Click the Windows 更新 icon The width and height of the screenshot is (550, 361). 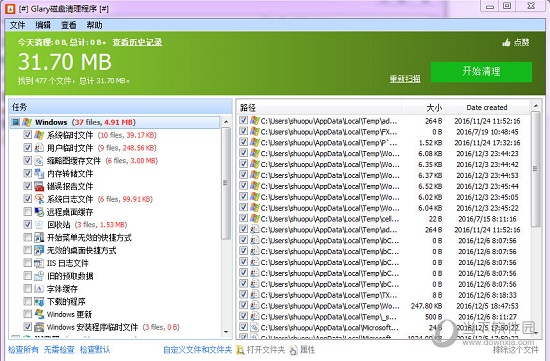(x=39, y=314)
